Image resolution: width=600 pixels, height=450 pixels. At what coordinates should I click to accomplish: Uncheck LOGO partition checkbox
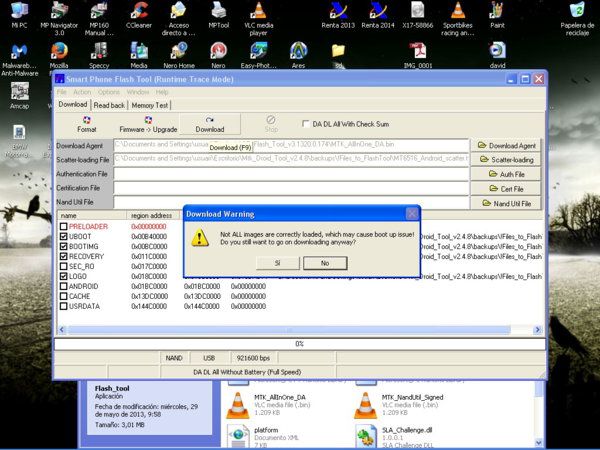[x=64, y=276]
